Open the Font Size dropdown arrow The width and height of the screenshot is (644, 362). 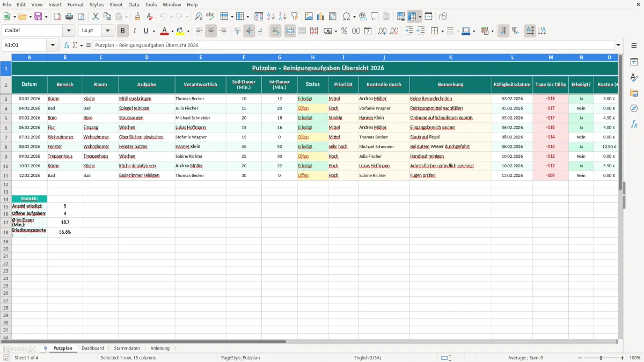108,31
